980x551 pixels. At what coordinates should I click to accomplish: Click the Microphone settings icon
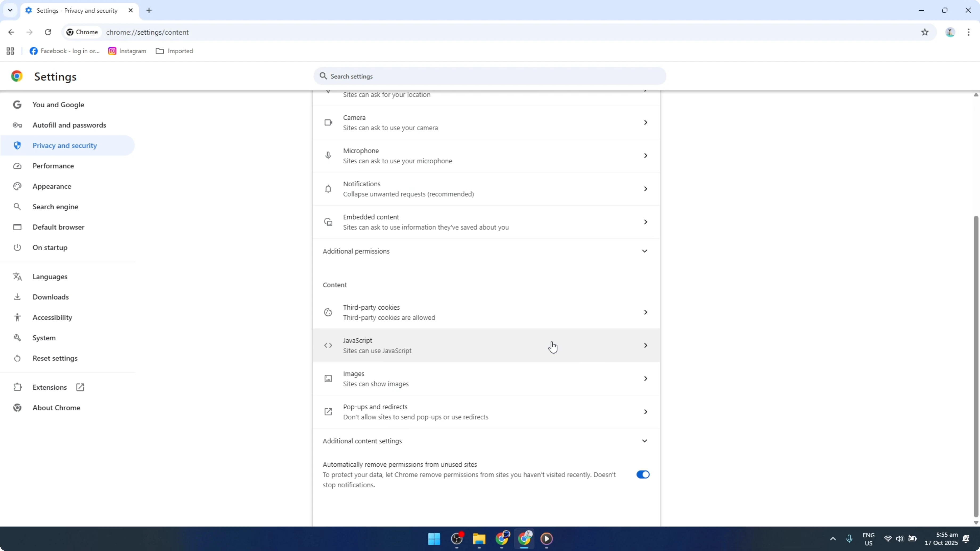328,155
